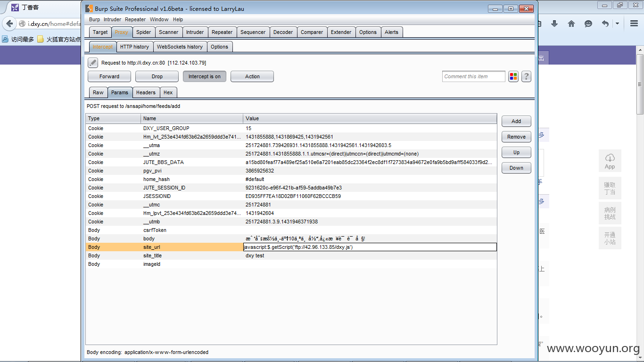Switch to the Sequencer tab
Image resolution: width=644 pixels, height=362 pixels.
253,32
